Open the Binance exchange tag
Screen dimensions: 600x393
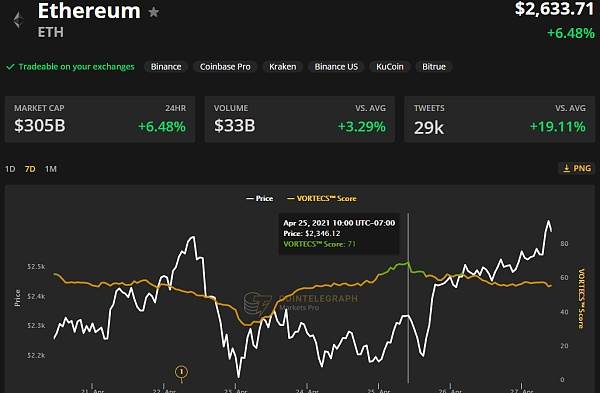[166, 67]
